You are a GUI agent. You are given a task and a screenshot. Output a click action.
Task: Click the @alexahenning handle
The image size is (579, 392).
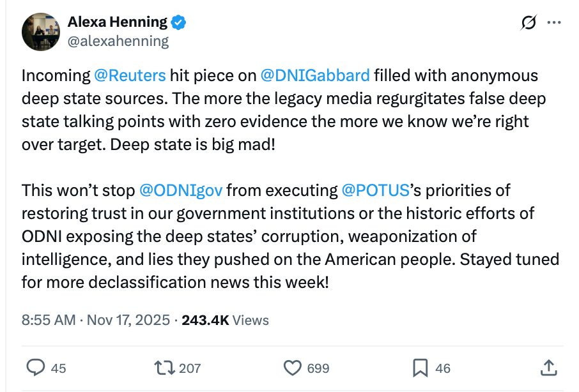click(118, 41)
